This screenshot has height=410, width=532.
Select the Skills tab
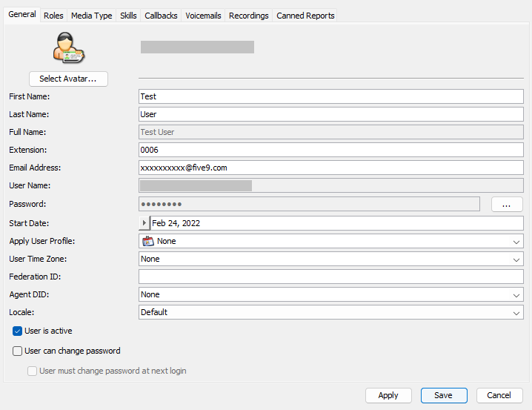tap(128, 16)
